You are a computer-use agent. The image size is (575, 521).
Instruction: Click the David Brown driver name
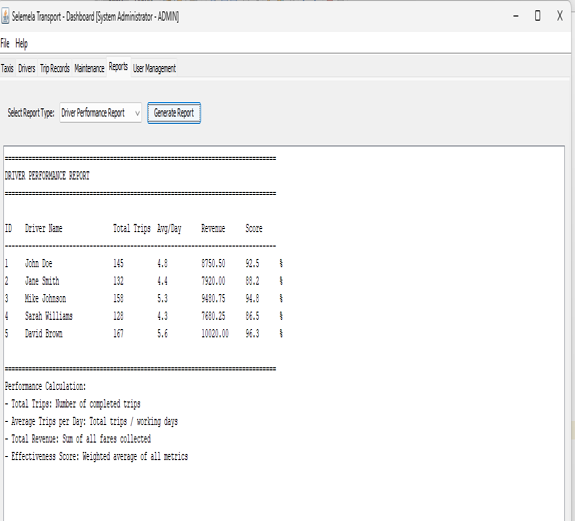44,334
